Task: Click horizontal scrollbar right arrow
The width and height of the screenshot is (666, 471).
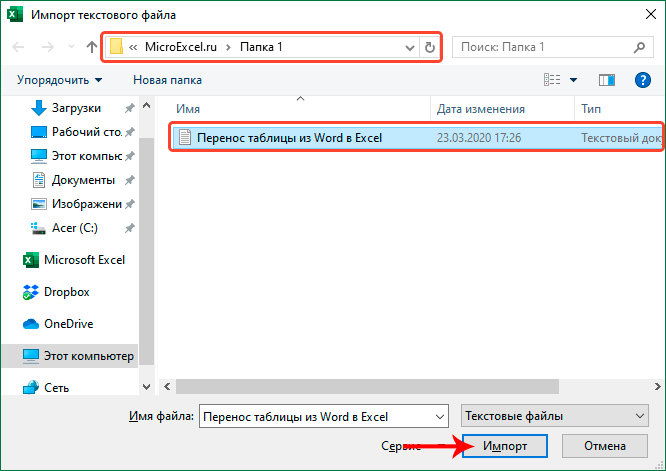Action: 657,386
